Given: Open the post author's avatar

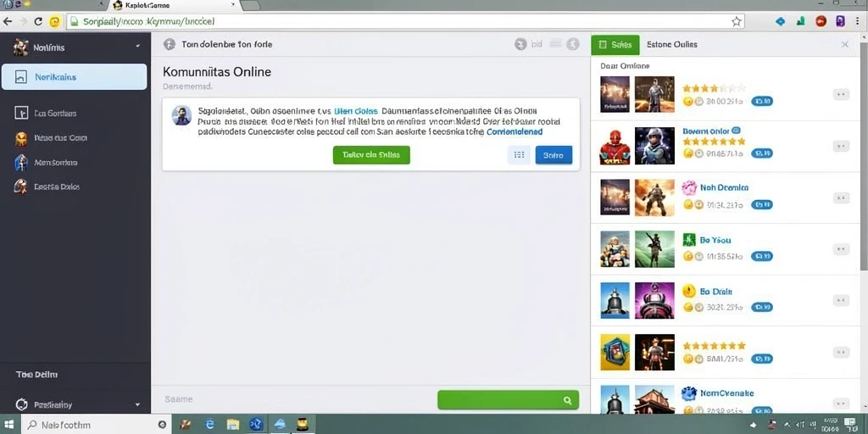Looking at the screenshot, I should [x=181, y=115].
